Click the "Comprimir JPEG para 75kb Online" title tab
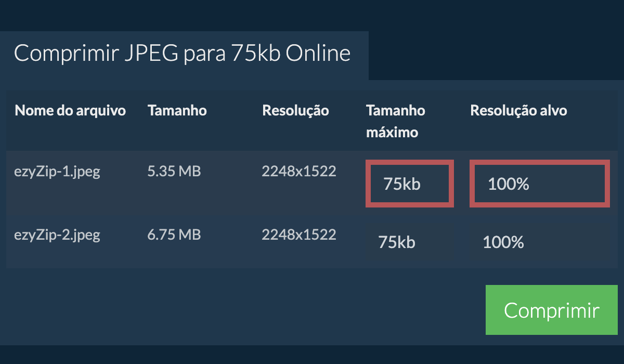The height and width of the screenshot is (364, 624). [182, 54]
